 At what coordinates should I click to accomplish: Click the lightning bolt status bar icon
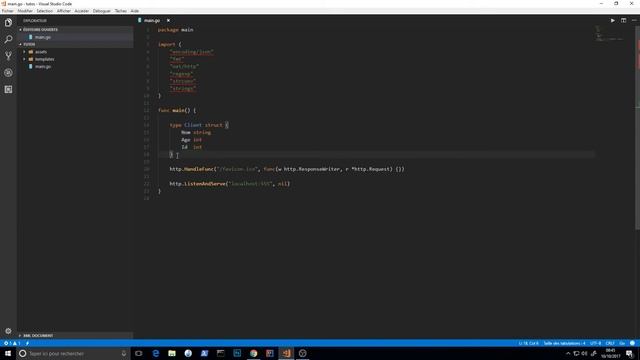point(27,343)
